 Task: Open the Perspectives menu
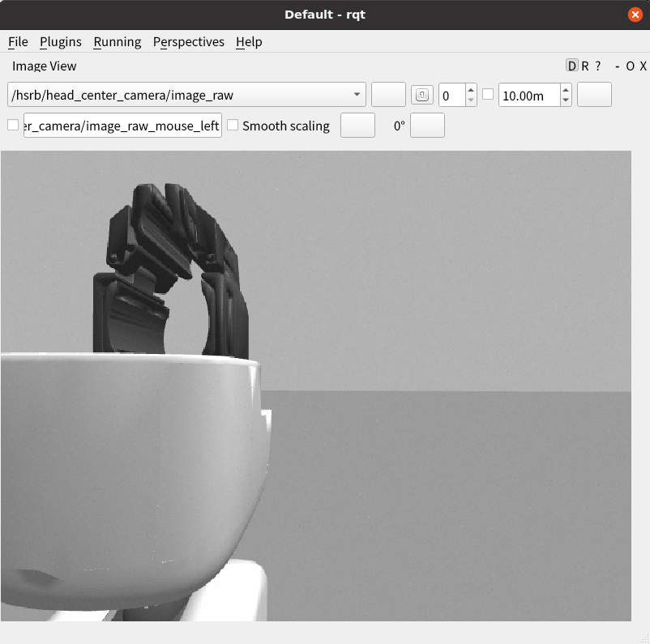tap(188, 42)
